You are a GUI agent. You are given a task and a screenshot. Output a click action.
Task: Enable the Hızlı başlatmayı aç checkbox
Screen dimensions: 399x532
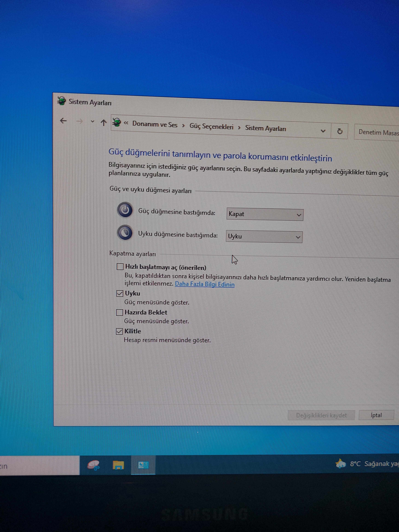pyautogui.click(x=120, y=266)
